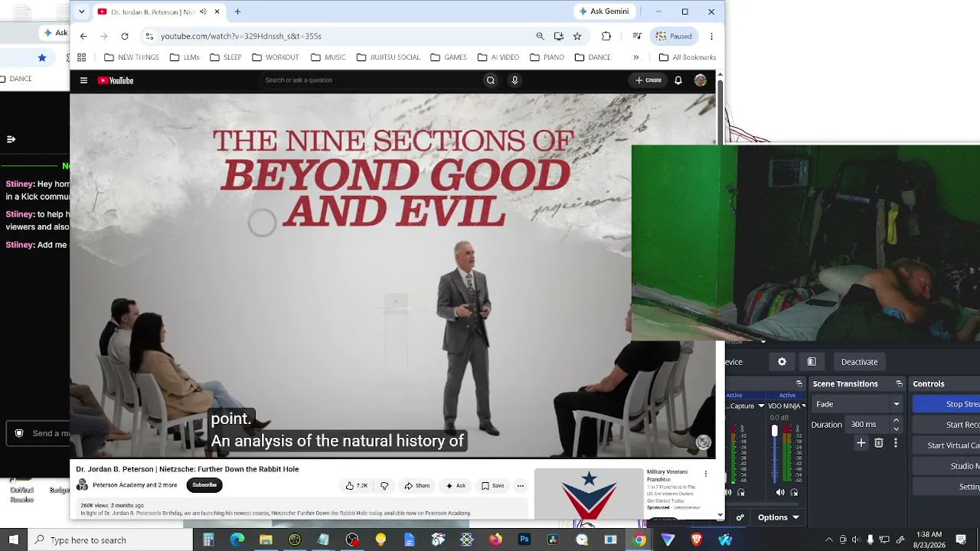Screen dimensions: 980x551
Task: Open the LLMs bookmark folder
Action: click(x=185, y=57)
